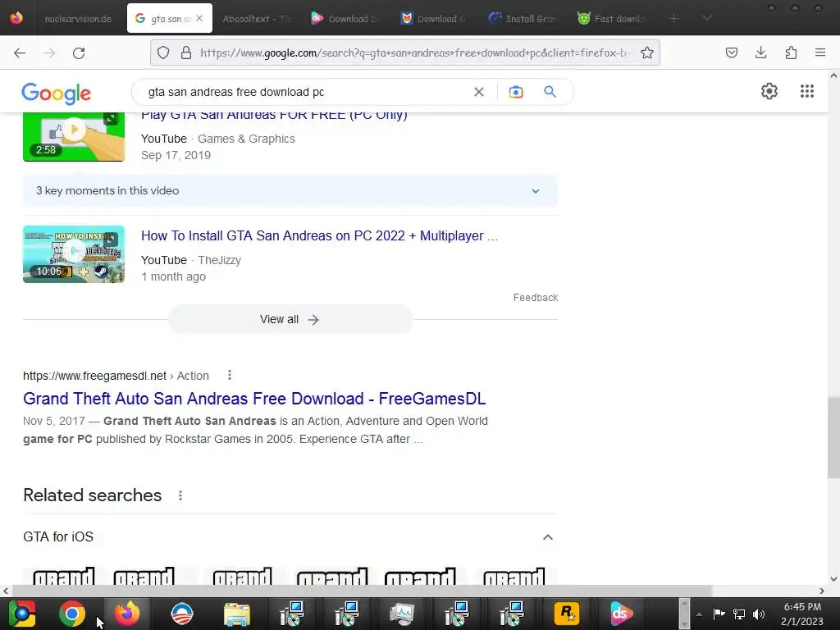Open Chromium-style icon at taskbar start
This screenshot has height=630, width=840.
[x=22, y=614]
